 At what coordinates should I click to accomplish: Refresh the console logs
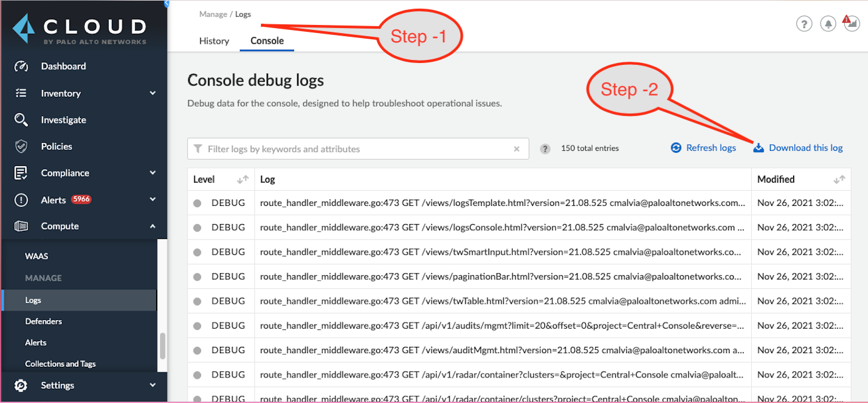[x=704, y=148]
